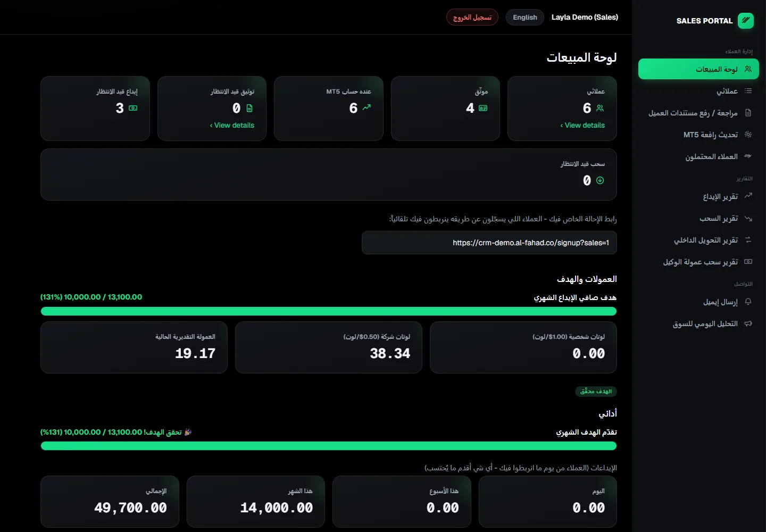766x532 pixels.
Task: Open تحديث رافعة MT5 in the sidebar
Action: (x=698, y=135)
